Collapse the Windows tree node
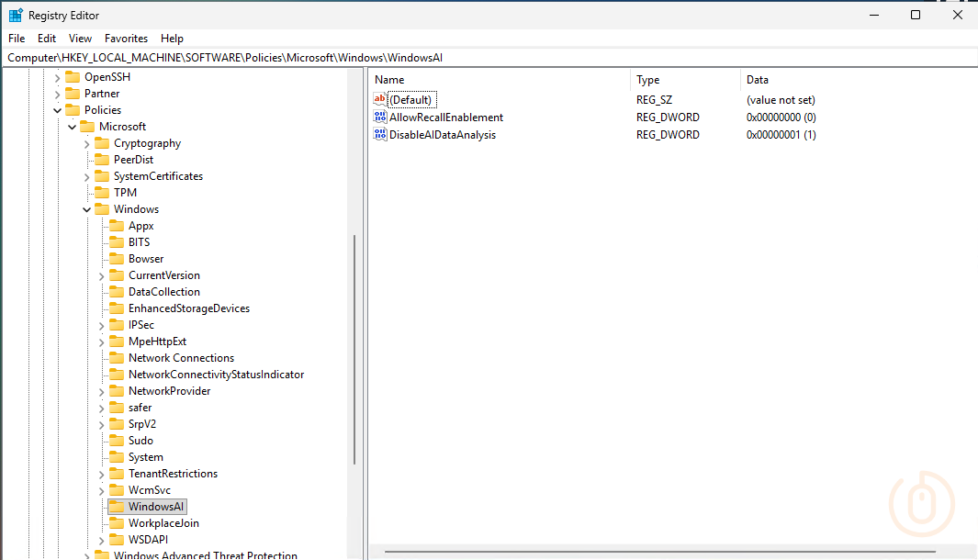This screenshot has height=560, width=978. click(86, 208)
